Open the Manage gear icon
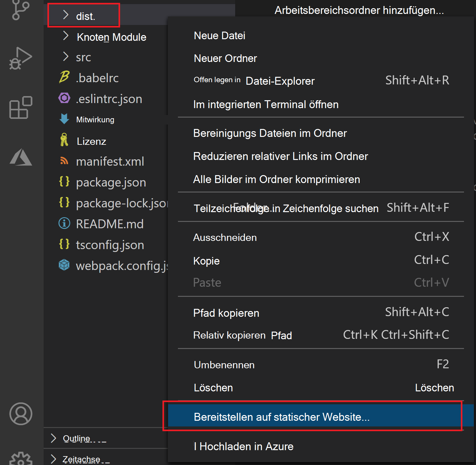The width and height of the screenshot is (476, 465). [x=21, y=459]
